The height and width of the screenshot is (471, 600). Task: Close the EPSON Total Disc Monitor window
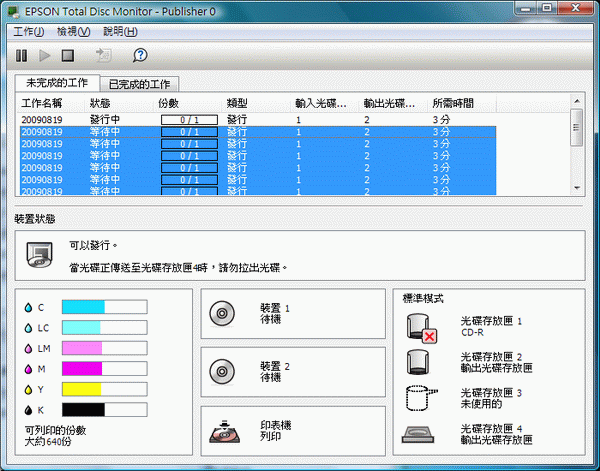click(575, 8)
